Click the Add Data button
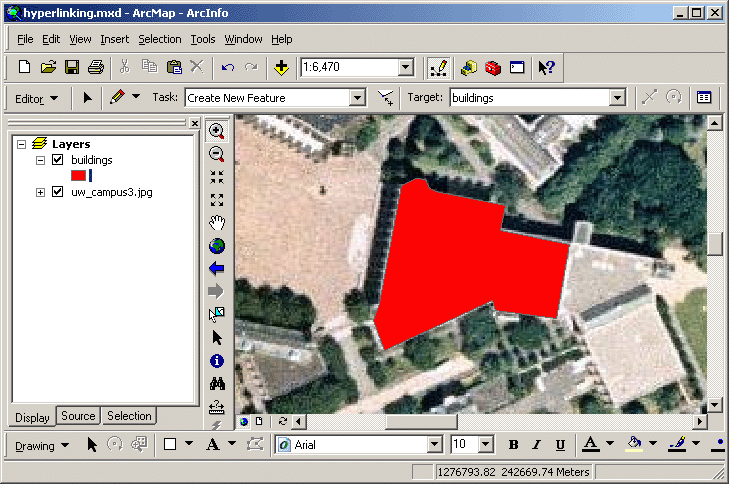This screenshot has height=484, width=729. click(x=282, y=68)
